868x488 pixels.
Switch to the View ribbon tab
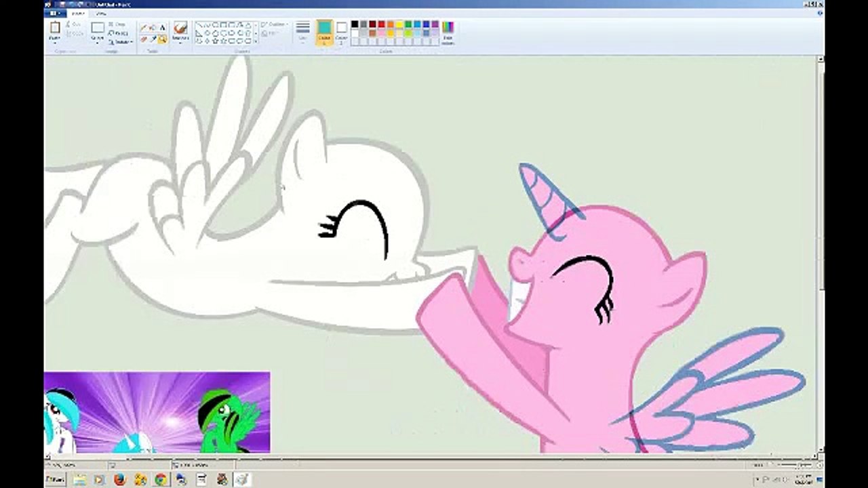100,13
